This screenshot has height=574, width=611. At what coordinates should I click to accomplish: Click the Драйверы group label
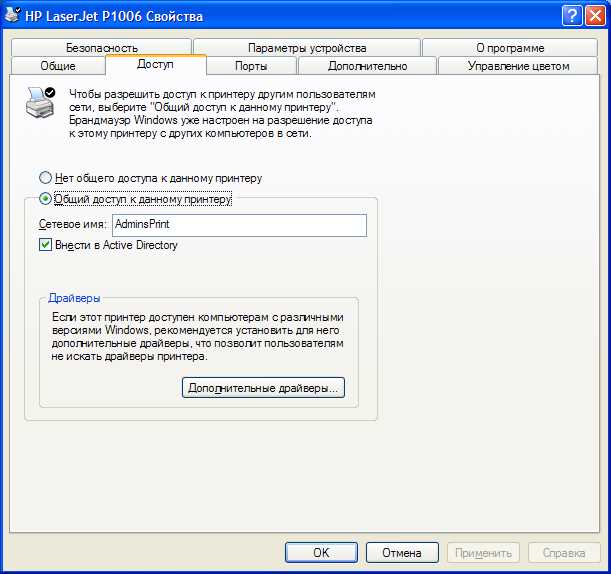(74, 298)
